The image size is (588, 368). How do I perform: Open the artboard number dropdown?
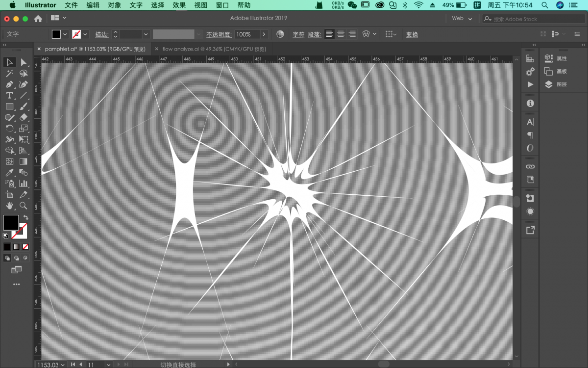click(109, 365)
